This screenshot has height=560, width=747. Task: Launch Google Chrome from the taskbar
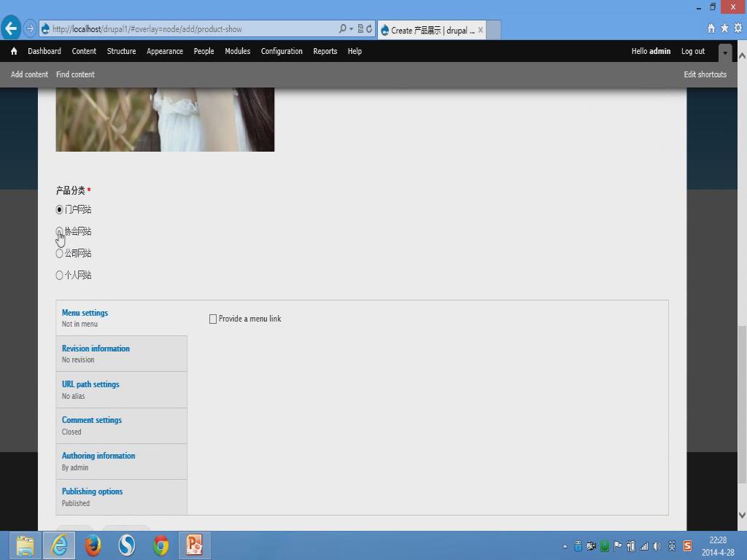pos(161,545)
